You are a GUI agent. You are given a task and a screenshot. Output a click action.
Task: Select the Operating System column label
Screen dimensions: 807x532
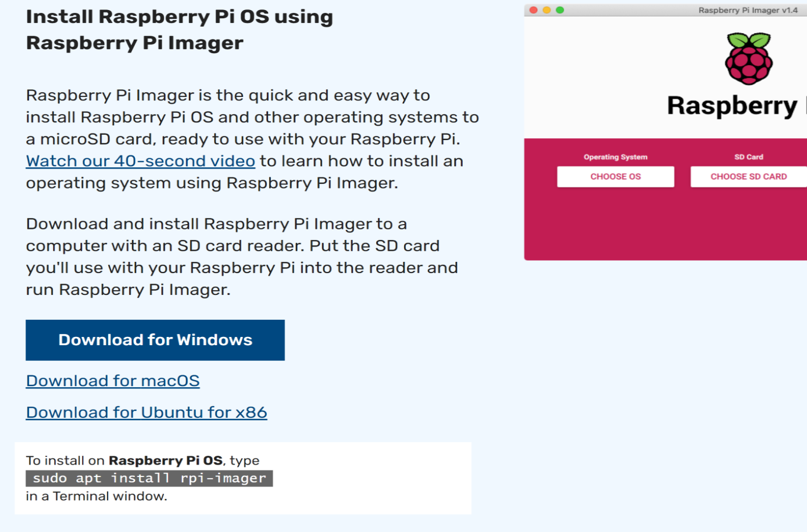(x=615, y=157)
